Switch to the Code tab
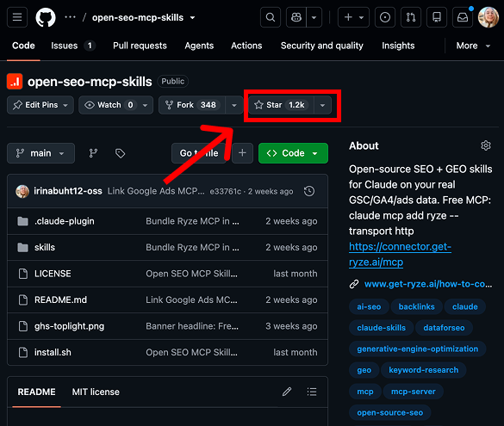Screen dimensions: 504x426 (x=23, y=46)
